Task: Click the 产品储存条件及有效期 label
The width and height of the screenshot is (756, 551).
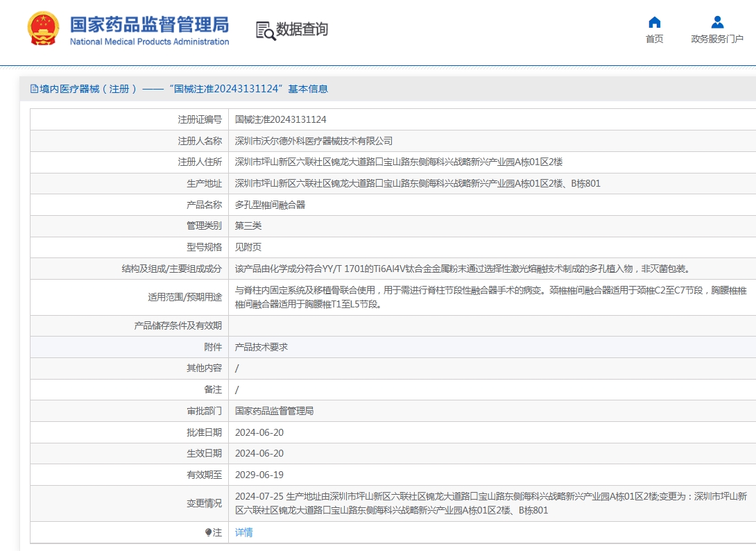Action: (x=178, y=325)
